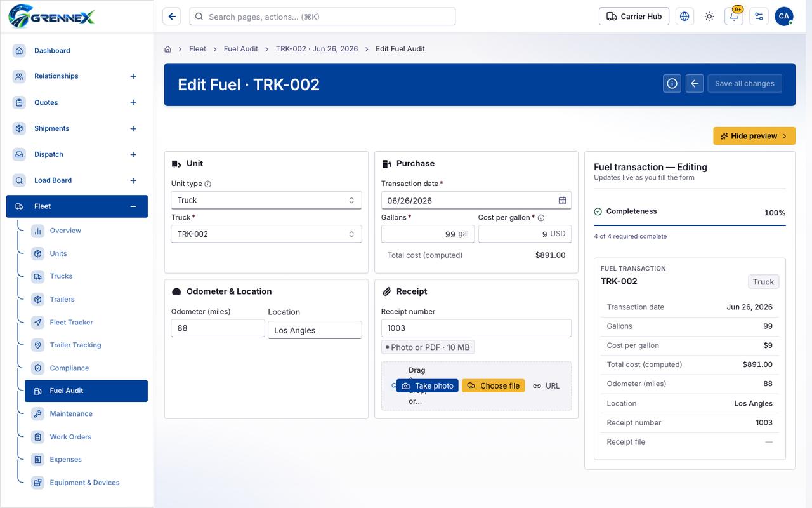The width and height of the screenshot is (812, 508).
Task: Expand the Dispatch menu
Action: [x=133, y=154]
